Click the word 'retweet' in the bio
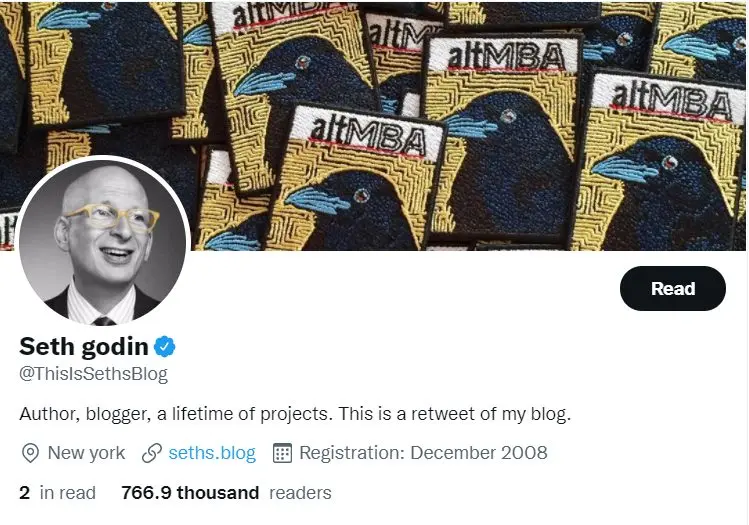Viewport: 749px width, 525px height. click(x=443, y=414)
